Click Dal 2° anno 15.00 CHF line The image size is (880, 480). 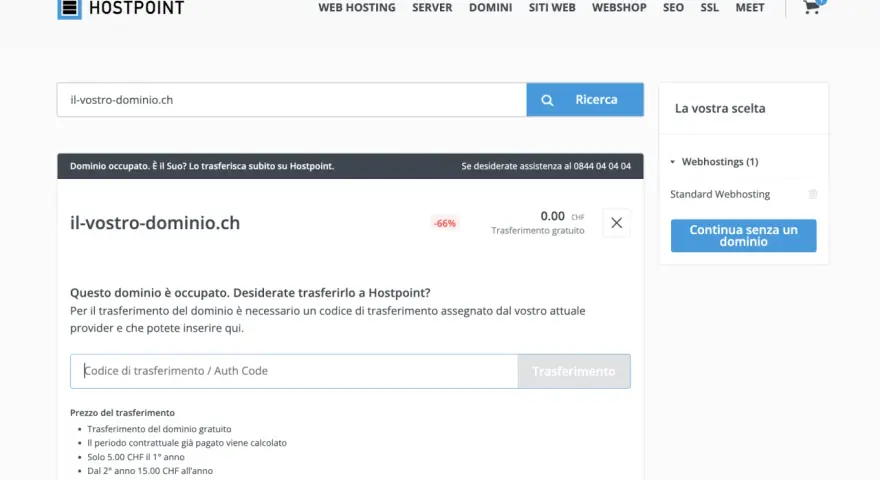pos(150,471)
